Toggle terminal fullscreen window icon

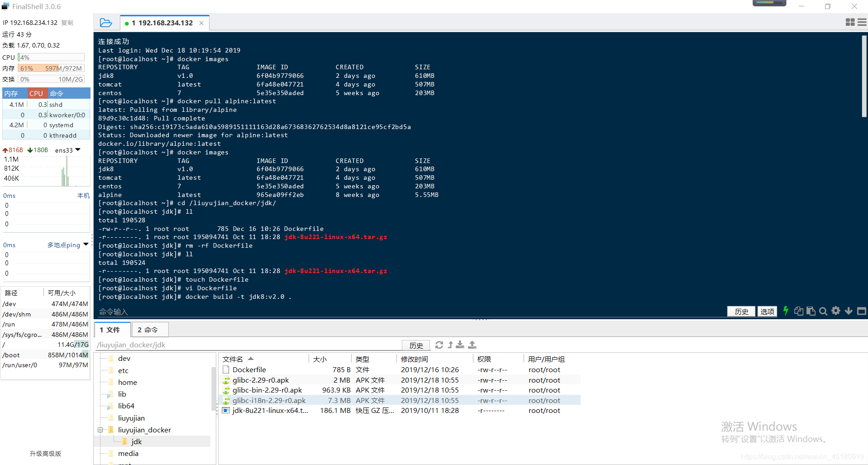(862, 311)
